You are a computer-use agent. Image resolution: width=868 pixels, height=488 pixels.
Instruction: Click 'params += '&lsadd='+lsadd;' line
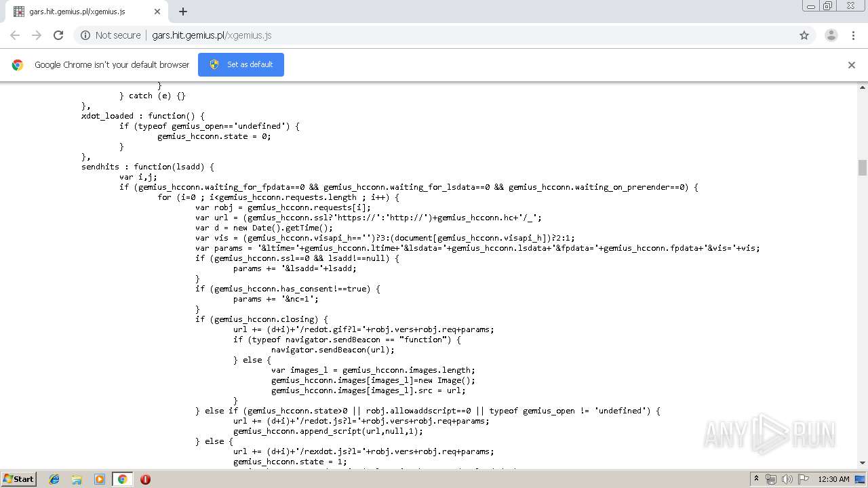coord(295,268)
